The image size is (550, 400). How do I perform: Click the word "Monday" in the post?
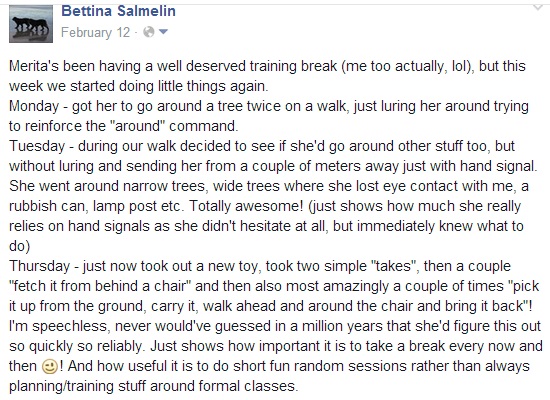tap(34, 106)
